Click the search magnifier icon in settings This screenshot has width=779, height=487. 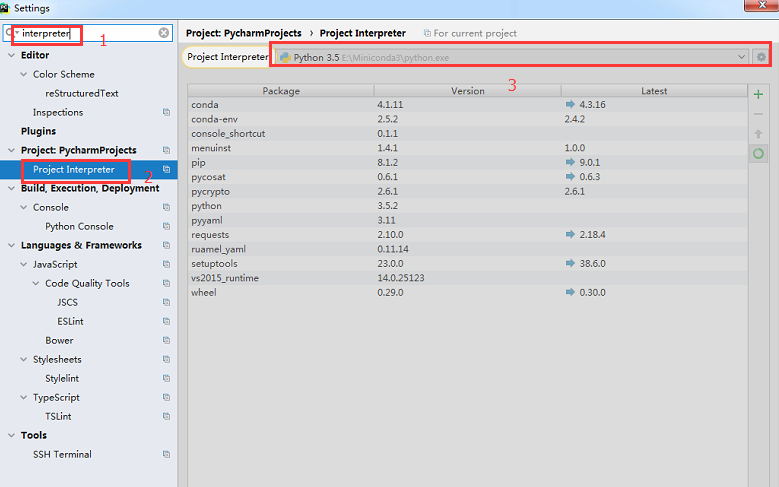[9, 33]
